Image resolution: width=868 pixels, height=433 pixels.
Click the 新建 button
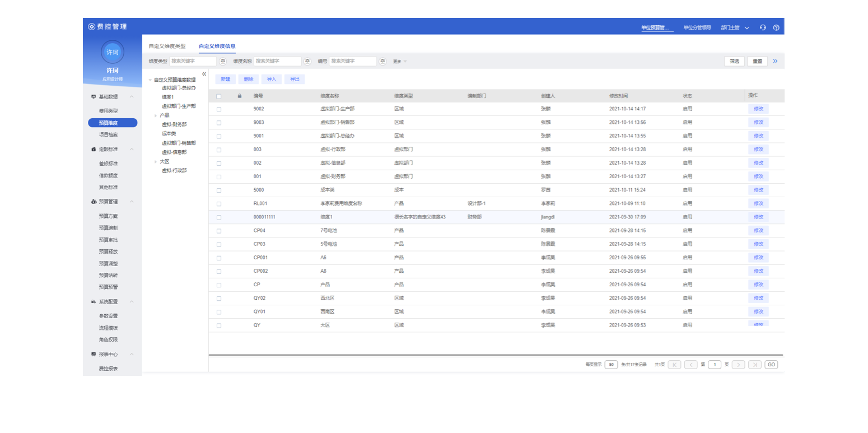point(225,80)
